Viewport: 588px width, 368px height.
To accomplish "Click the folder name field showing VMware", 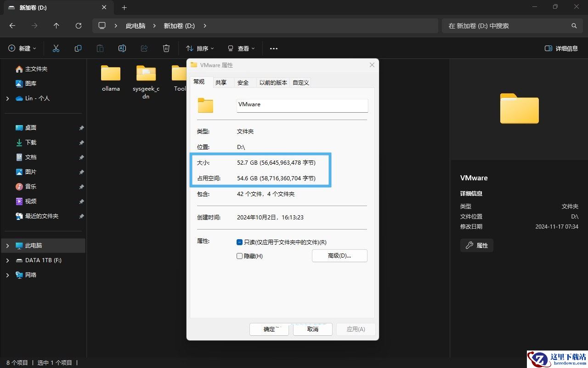I will click(302, 105).
